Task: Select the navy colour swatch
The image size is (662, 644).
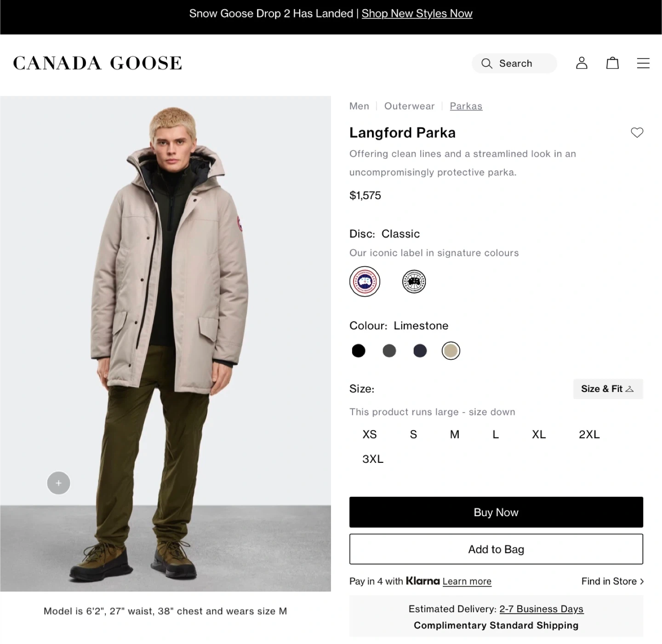Action: coord(420,351)
